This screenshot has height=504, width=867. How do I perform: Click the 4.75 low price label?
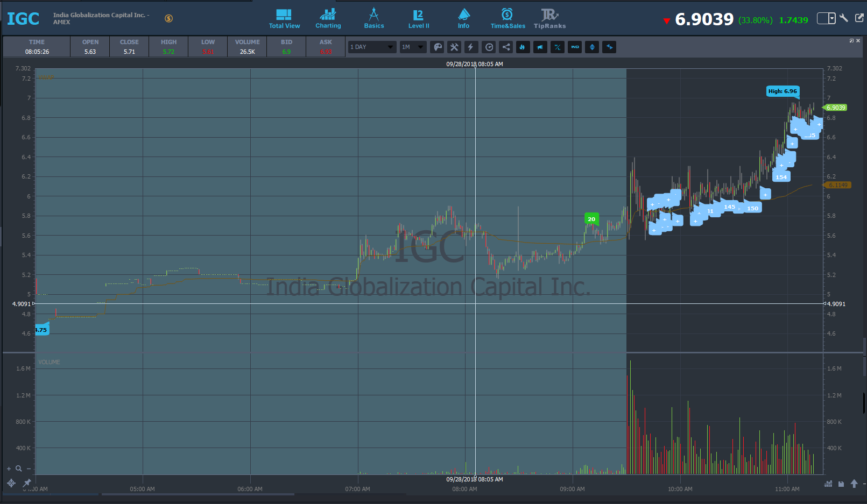41,330
